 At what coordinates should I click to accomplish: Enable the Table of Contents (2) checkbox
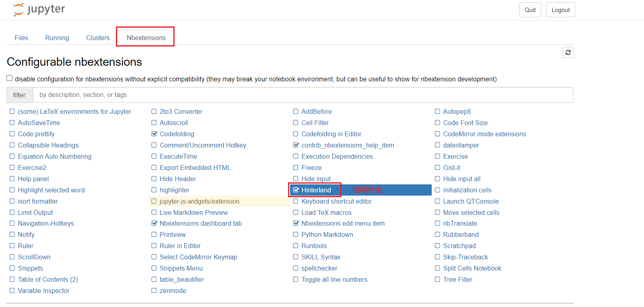[x=12, y=279]
